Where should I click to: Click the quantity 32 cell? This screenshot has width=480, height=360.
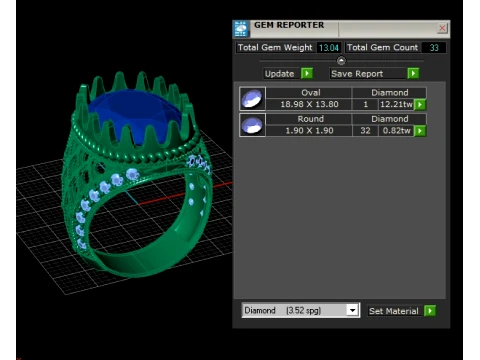(x=365, y=131)
